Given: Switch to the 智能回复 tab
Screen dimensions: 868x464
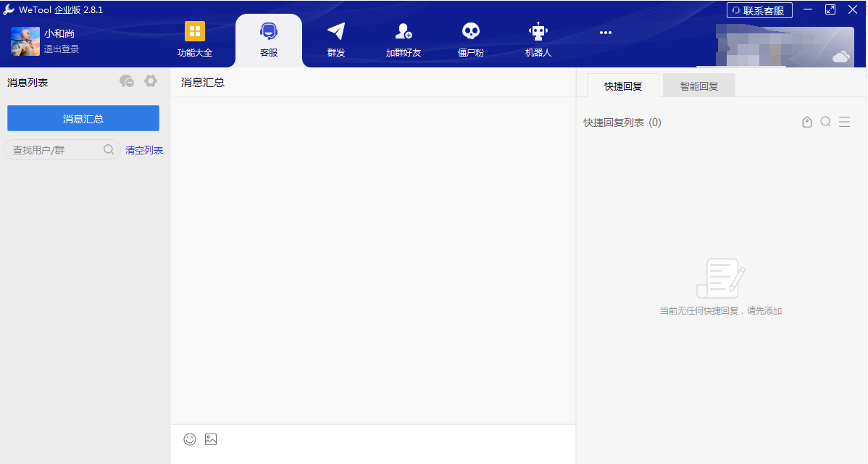Looking at the screenshot, I should tap(698, 85).
